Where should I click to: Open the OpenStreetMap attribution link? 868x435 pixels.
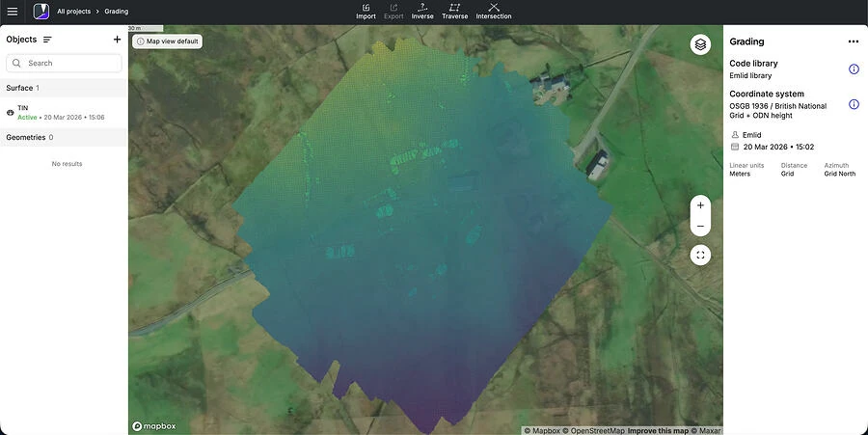(x=594, y=430)
